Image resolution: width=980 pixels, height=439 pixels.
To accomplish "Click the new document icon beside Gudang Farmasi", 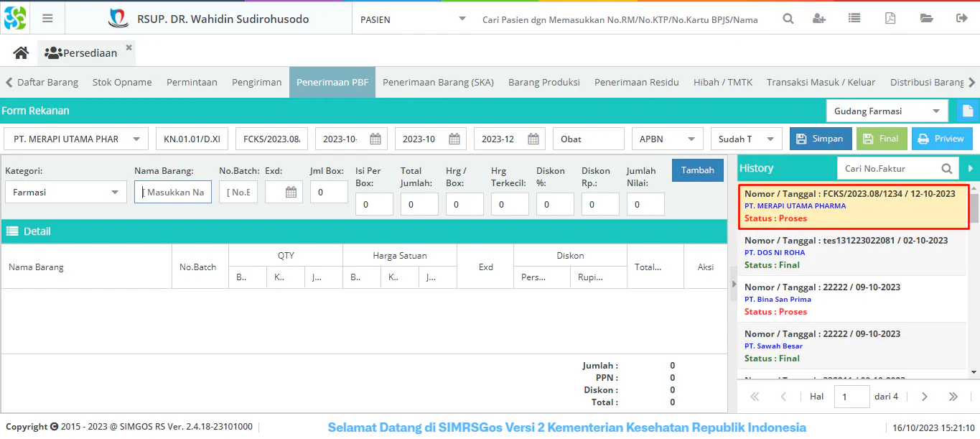I will (x=968, y=111).
